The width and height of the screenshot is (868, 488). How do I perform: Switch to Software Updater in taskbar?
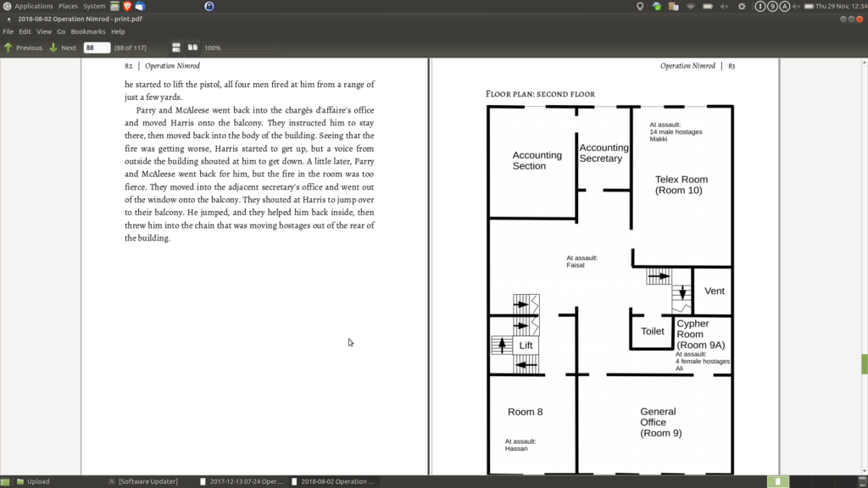pos(147,481)
